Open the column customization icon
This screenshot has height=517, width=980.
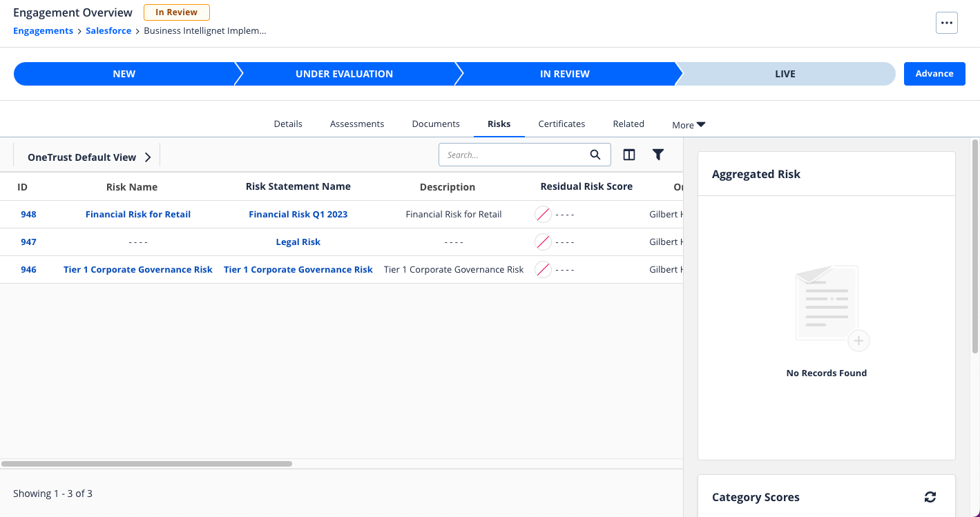(x=629, y=155)
